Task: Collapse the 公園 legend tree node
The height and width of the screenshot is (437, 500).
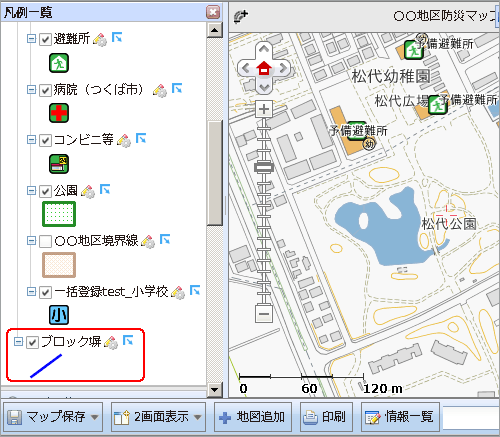Action: click(31, 190)
